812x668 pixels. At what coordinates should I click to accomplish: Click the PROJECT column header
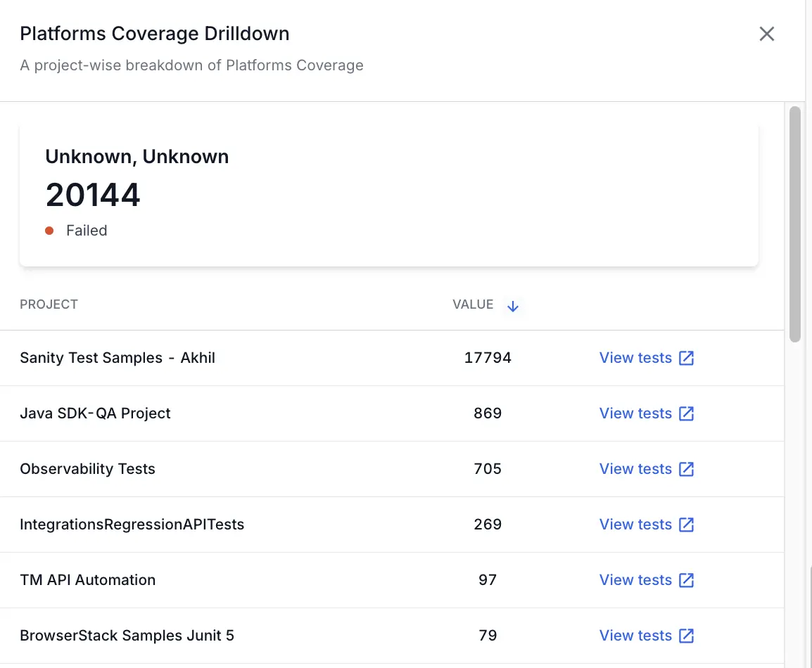49,304
